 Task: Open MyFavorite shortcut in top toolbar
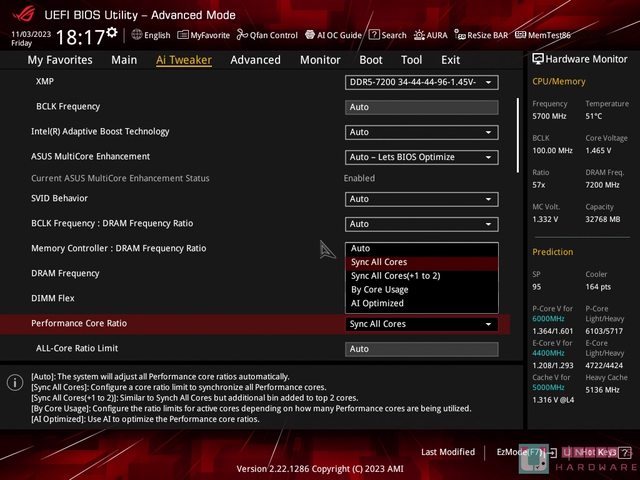pyautogui.click(x=203, y=35)
